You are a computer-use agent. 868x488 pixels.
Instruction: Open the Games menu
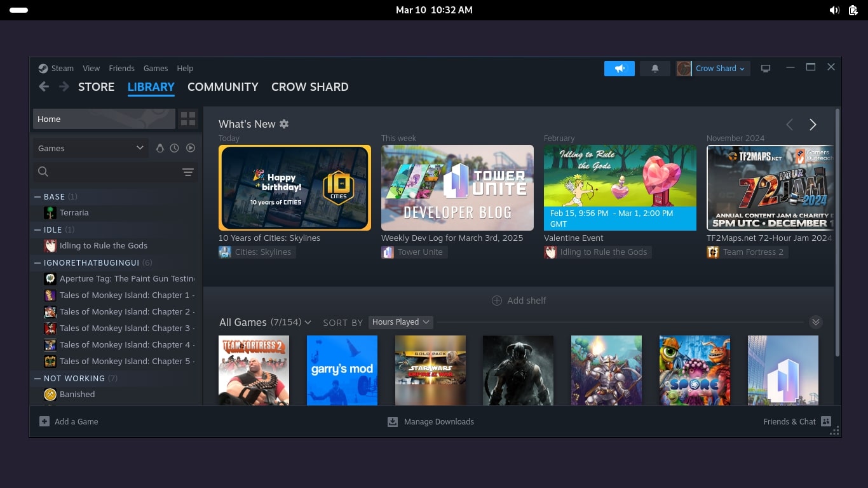pos(156,69)
